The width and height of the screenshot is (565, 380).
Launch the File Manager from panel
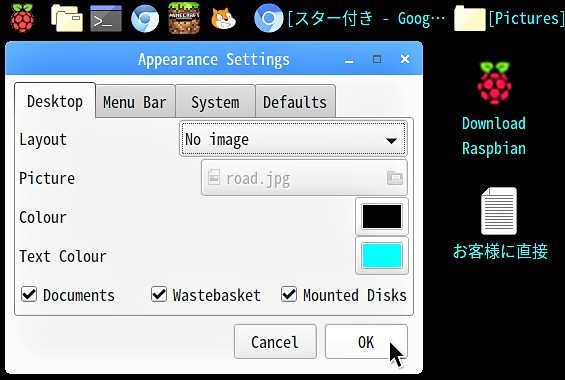(67, 18)
